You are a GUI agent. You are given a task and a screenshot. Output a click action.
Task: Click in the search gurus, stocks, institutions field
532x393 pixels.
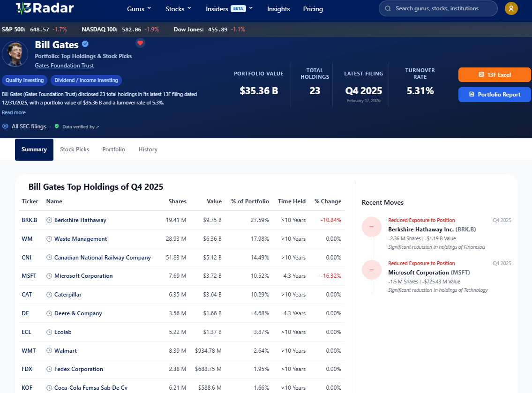click(x=438, y=8)
